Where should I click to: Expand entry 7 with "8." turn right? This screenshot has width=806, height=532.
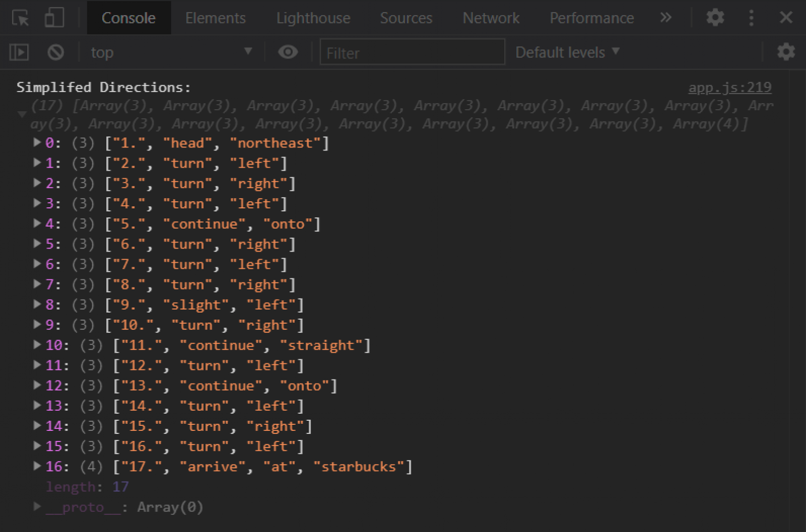[x=37, y=284]
